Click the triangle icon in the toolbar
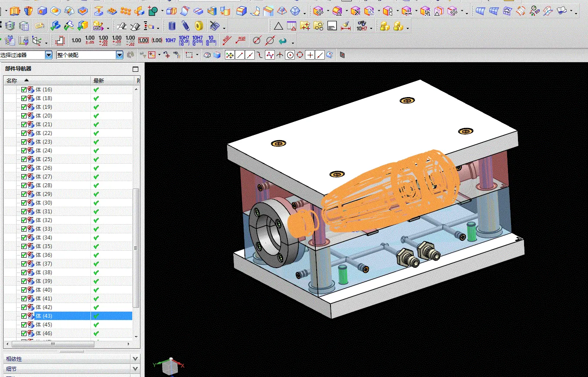This screenshot has width=588, height=377. (278, 26)
